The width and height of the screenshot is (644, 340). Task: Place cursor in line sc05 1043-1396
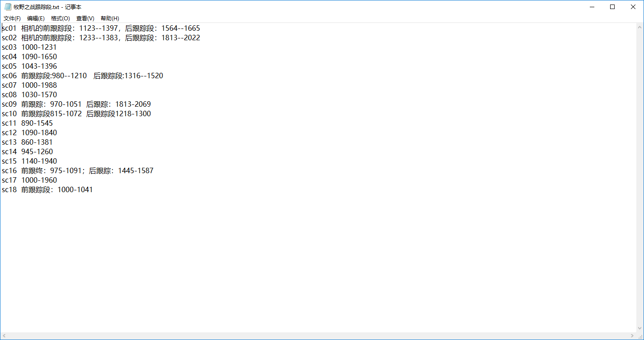click(x=29, y=66)
